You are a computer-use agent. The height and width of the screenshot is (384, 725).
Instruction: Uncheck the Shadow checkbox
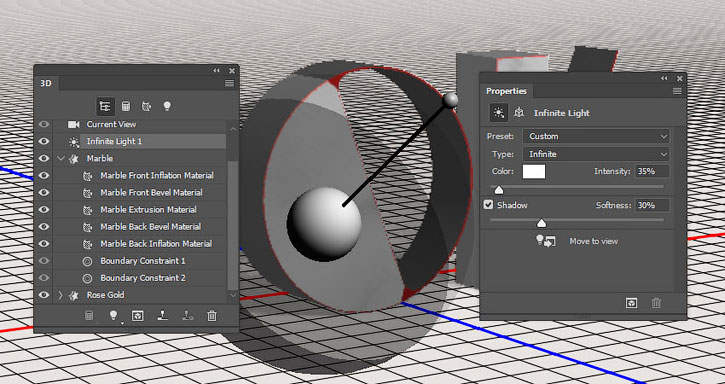(x=488, y=205)
